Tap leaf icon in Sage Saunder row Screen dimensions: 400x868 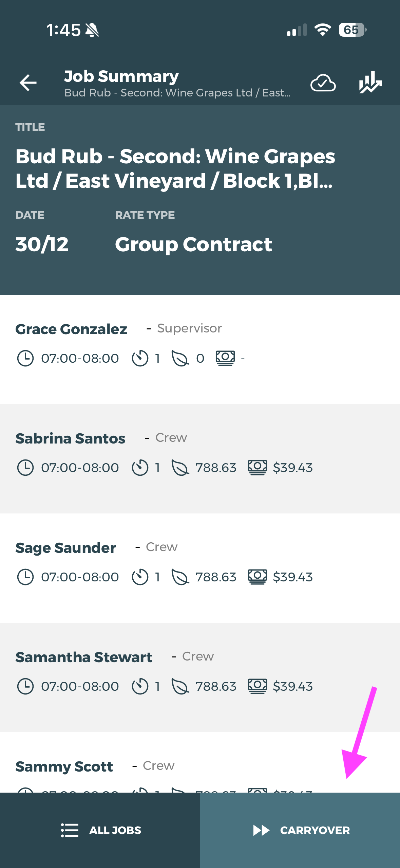click(180, 577)
